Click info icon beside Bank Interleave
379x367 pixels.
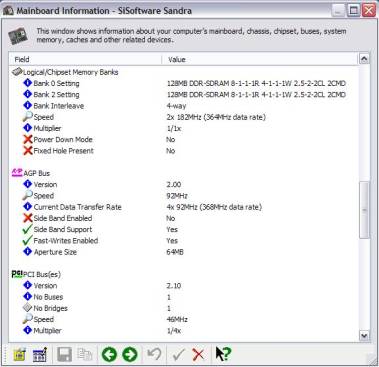tap(28, 105)
